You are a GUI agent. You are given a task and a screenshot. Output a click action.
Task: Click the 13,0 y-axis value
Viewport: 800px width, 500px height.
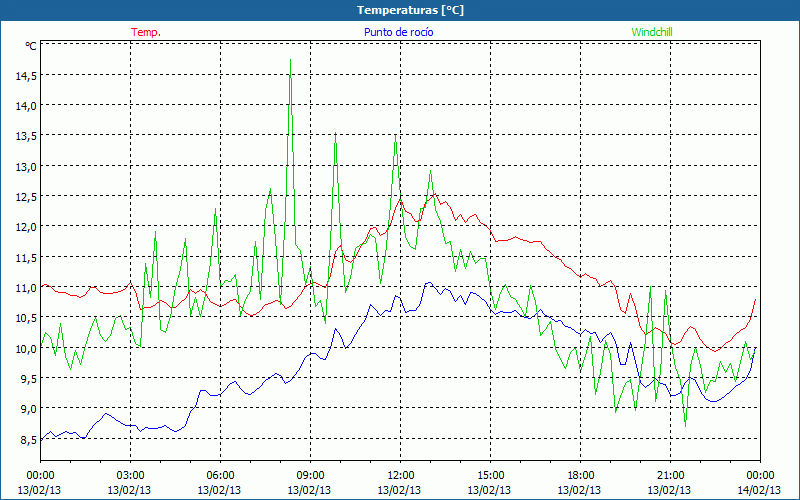pos(26,166)
